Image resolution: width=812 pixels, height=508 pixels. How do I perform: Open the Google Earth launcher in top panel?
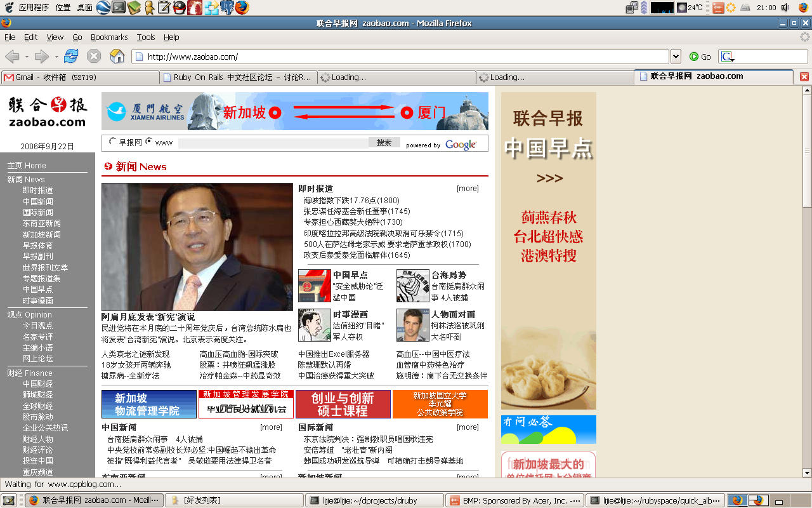(103, 8)
